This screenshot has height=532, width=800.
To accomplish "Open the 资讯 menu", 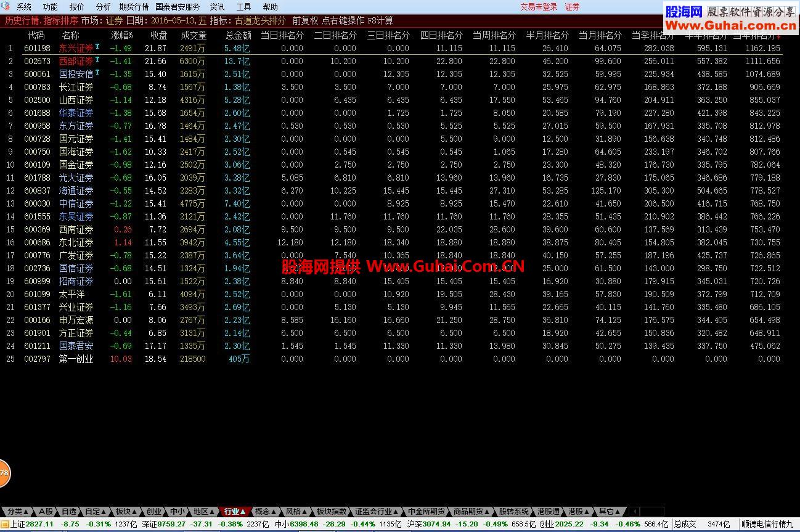I will pos(217,7).
